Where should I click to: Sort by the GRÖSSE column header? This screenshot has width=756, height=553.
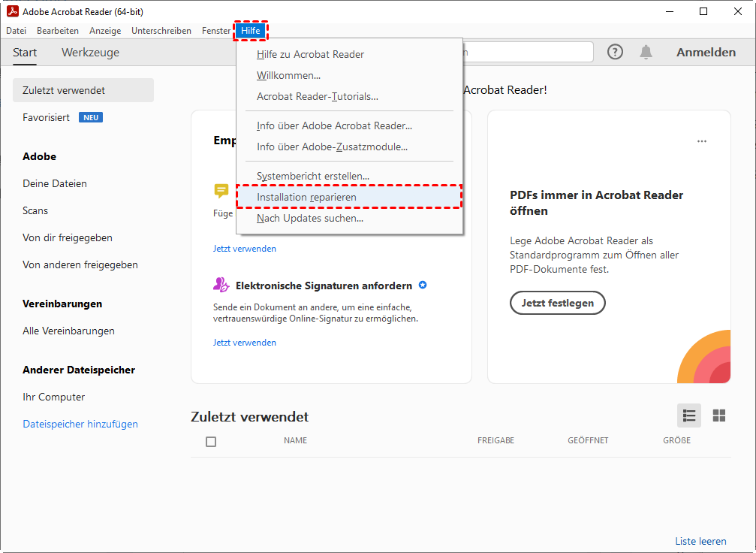tap(676, 440)
